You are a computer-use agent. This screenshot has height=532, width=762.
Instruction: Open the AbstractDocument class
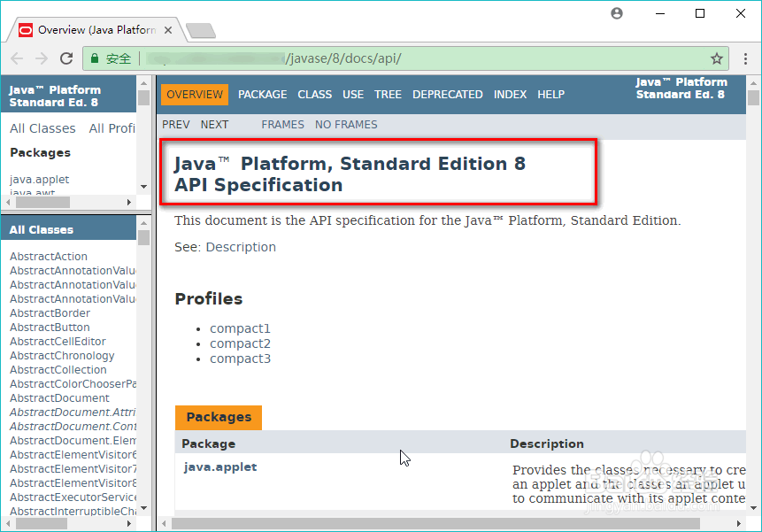click(x=59, y=398)
